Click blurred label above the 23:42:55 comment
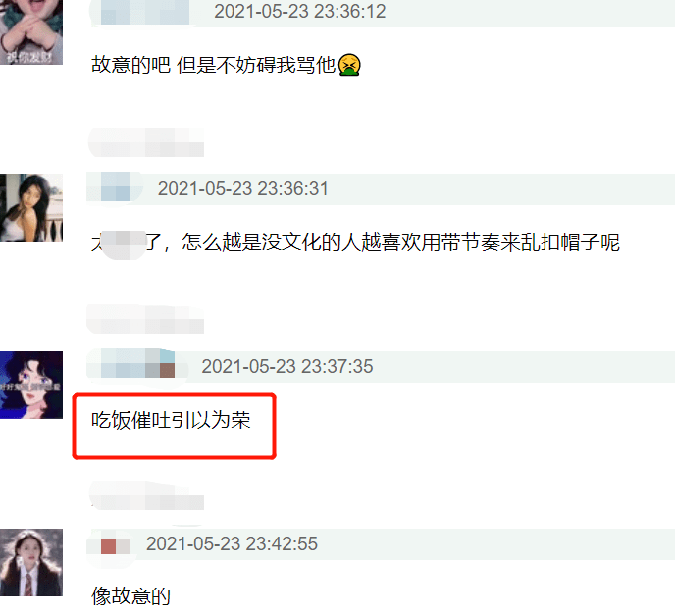Screen dimensions: 675x616 tap(146, 496)
